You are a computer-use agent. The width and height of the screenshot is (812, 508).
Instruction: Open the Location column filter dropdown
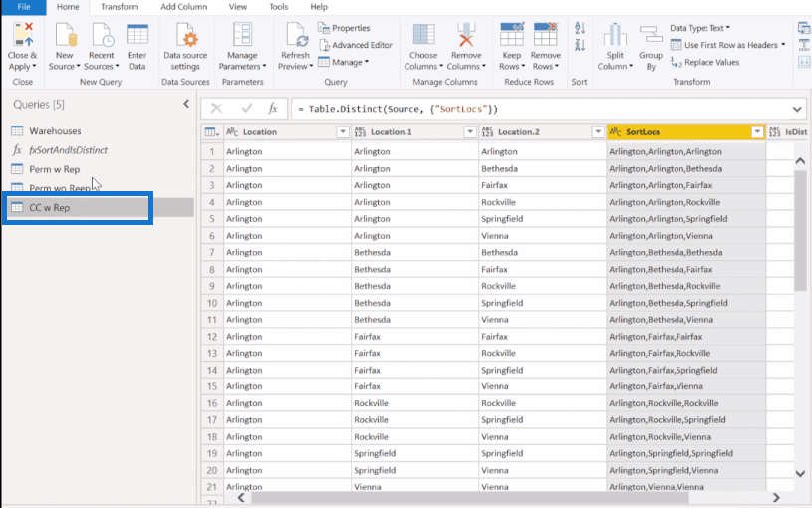click(x=342, y=131)
